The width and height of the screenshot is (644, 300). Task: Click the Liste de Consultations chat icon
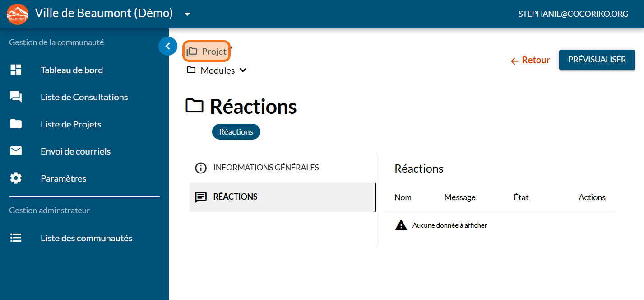(16, 97)
